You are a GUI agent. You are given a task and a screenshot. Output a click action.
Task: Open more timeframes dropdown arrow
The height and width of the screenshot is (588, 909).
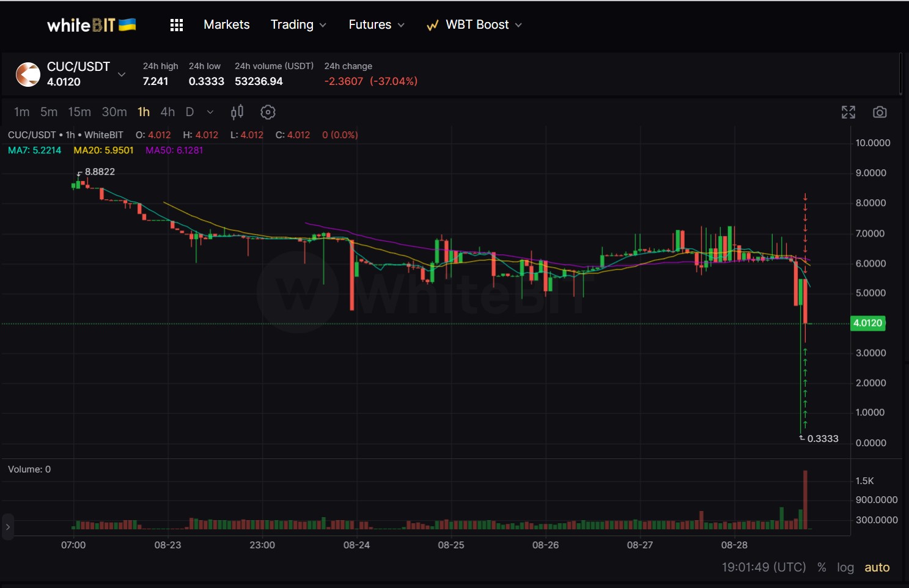210,112
